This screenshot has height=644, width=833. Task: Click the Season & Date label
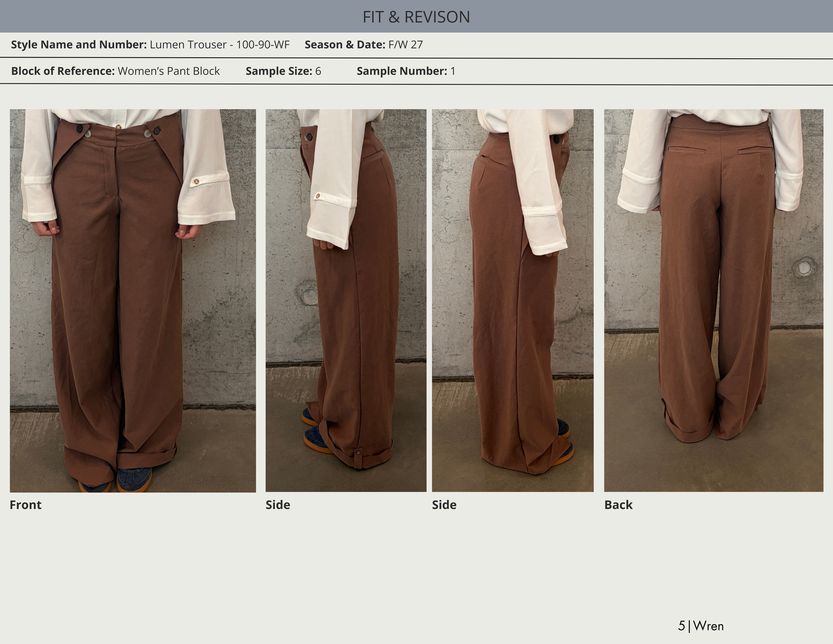point(345,45)
